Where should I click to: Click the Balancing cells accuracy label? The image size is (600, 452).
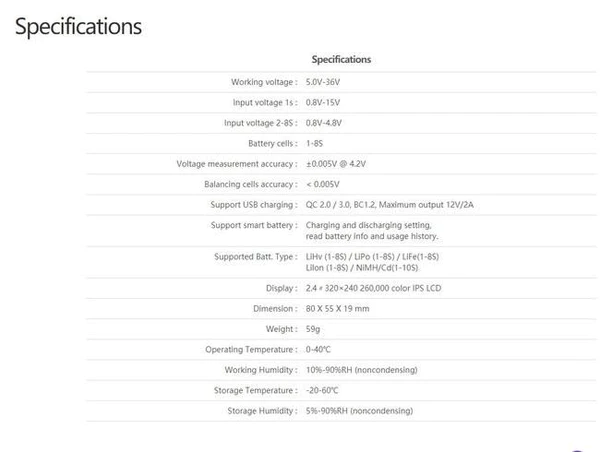250,184
